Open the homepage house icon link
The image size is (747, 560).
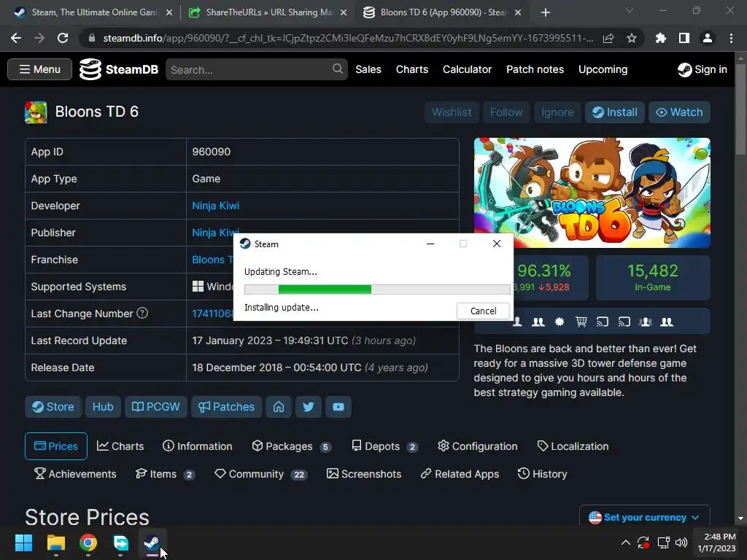point(279,407)
